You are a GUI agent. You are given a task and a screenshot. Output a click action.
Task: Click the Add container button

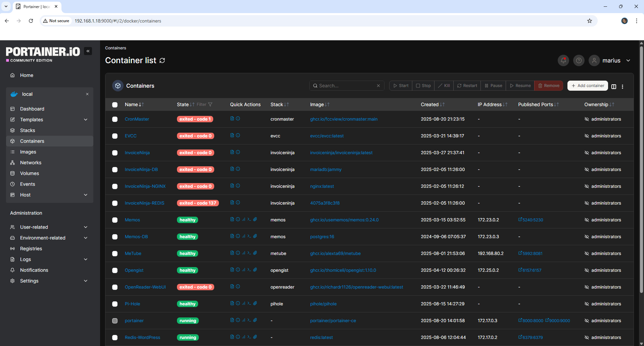coord(588,86)
